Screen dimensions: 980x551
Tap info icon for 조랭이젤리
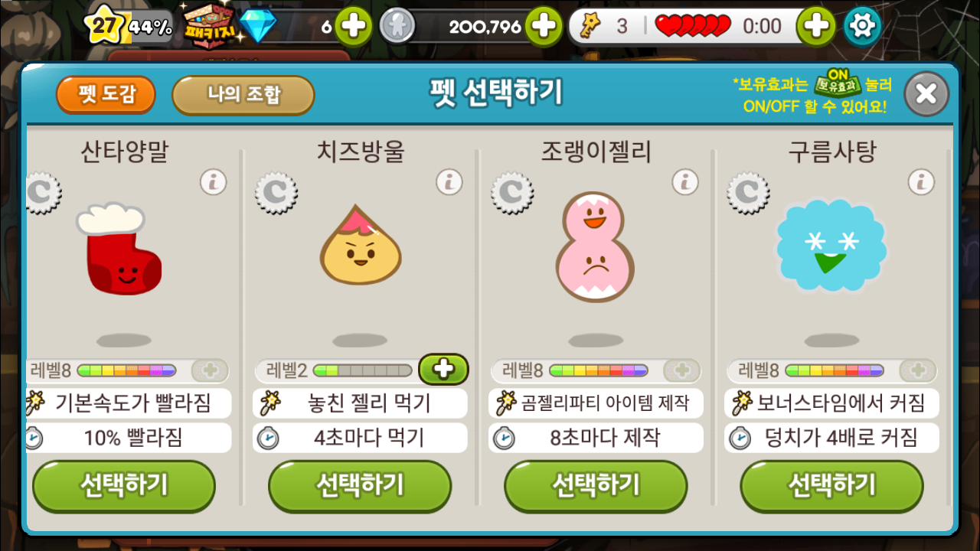click(685, 182)
